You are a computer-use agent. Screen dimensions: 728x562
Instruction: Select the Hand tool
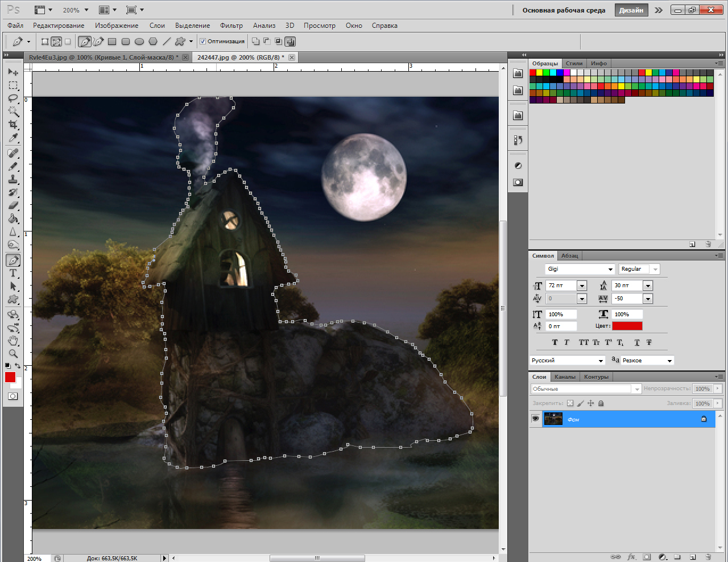(x=13, y=341)
